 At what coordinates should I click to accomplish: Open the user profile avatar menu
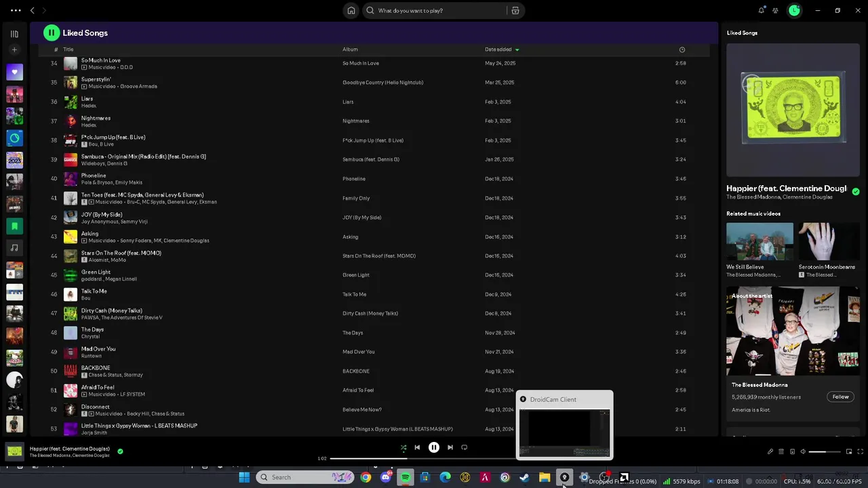794,10
